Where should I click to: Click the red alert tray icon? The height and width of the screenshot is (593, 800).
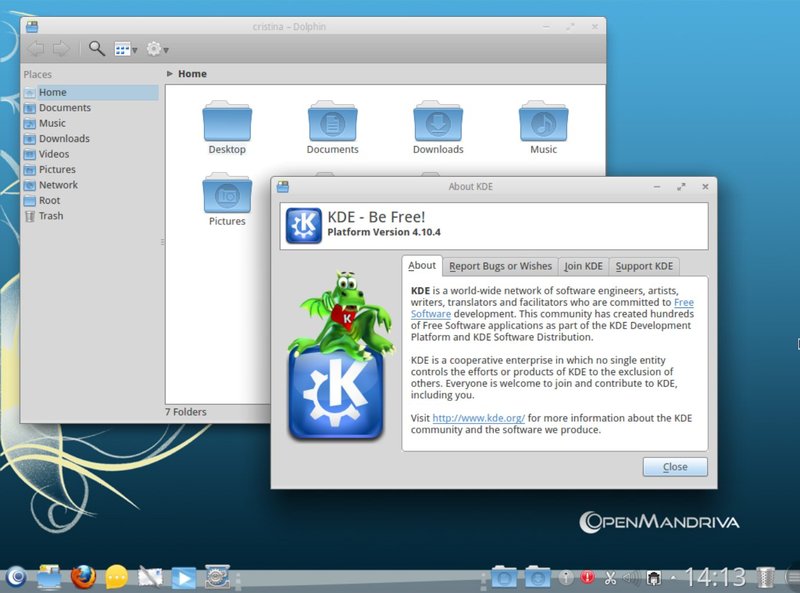tap(588, 578)
